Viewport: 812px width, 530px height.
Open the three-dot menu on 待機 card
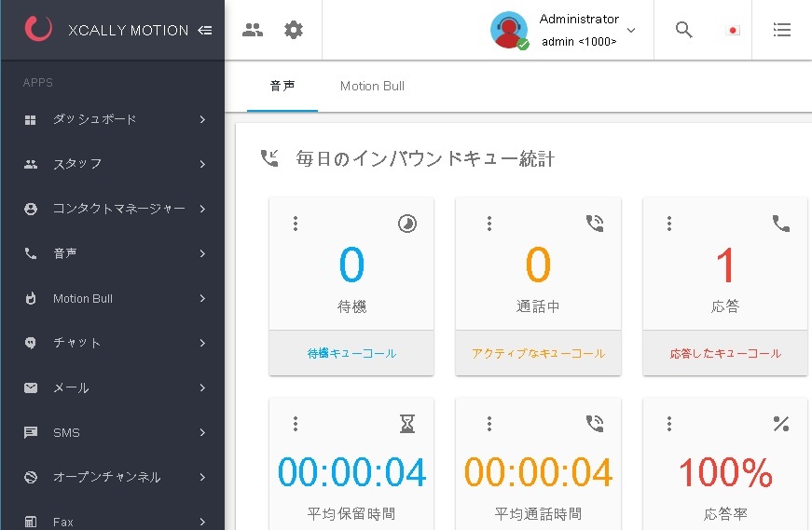(x=296, y=224)
